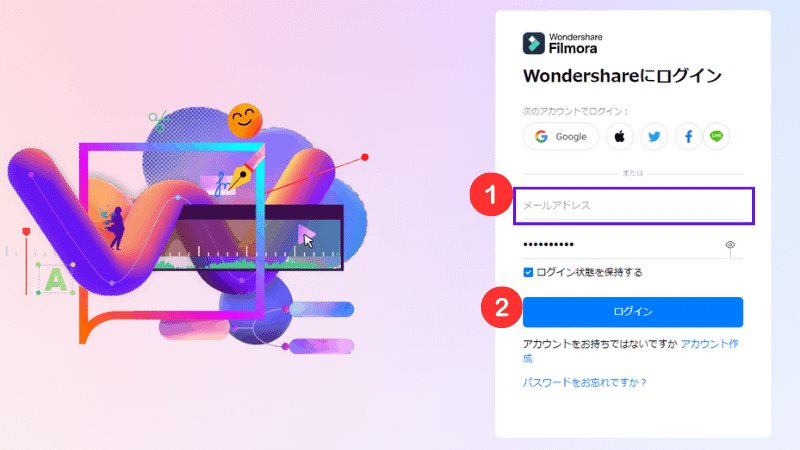Uncheck the ログイン状態を保持する checkbox
The image size is (800, 450).
[x=528, y=272]
